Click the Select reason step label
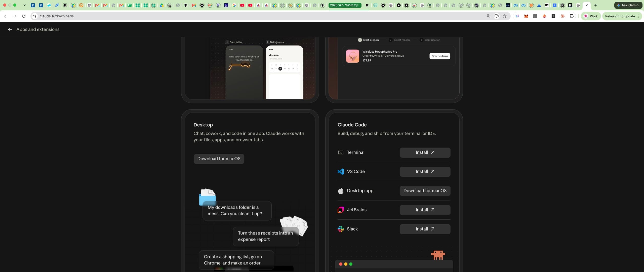This screenshot has width=644, height=272. tap(401, 40)
